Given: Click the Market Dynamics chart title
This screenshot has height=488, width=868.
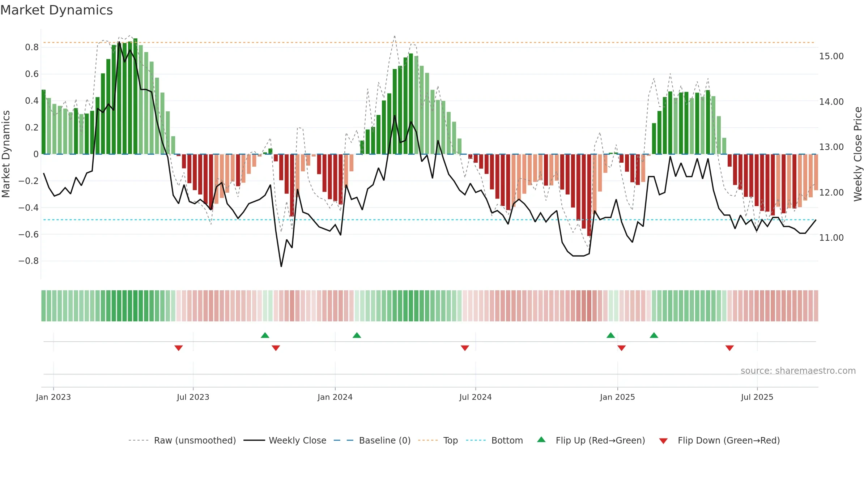Looking at the screenshot, I should (x=56, y=10).
